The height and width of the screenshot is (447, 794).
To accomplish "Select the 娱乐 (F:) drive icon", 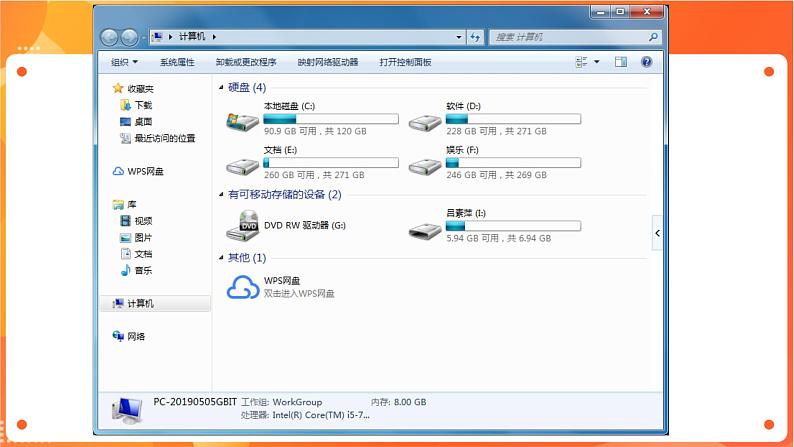I will pyautogui.click(x=425, y=166).
